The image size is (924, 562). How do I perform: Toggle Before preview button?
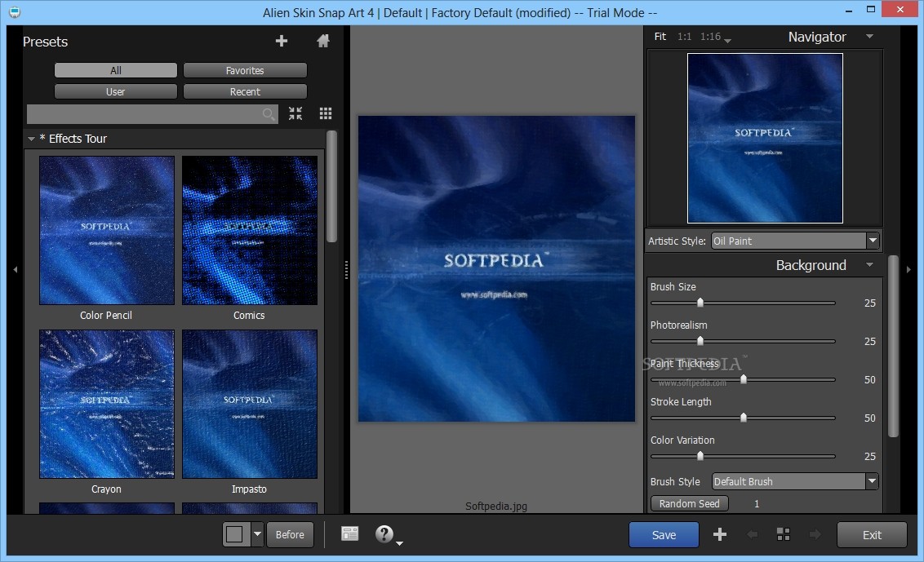(x=290, y=534)
